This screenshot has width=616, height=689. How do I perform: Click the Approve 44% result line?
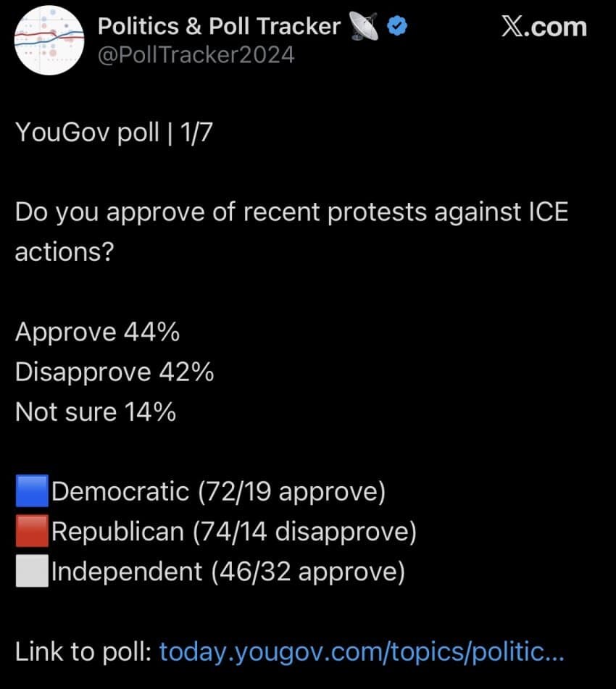tap(97, 332)
